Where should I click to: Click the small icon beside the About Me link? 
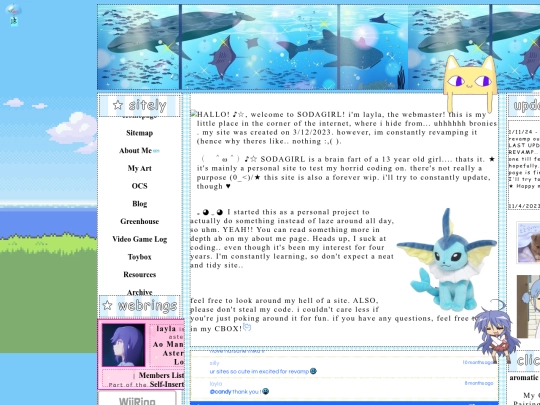point(156,151)
